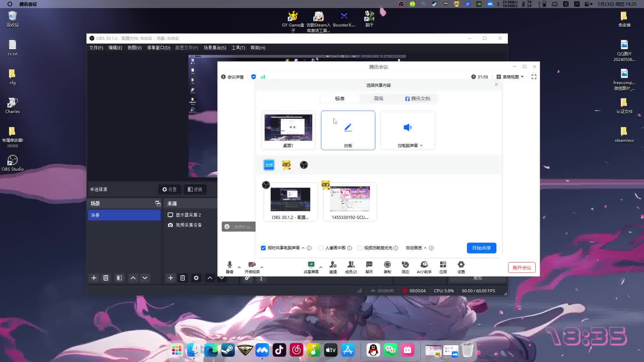Open the meeting apps grid icon

(443, 265)
